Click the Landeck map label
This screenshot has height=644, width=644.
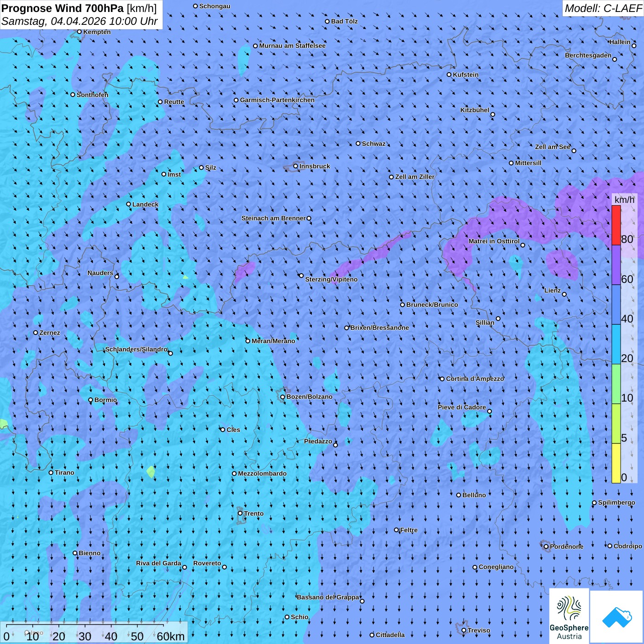click(145, 204)
